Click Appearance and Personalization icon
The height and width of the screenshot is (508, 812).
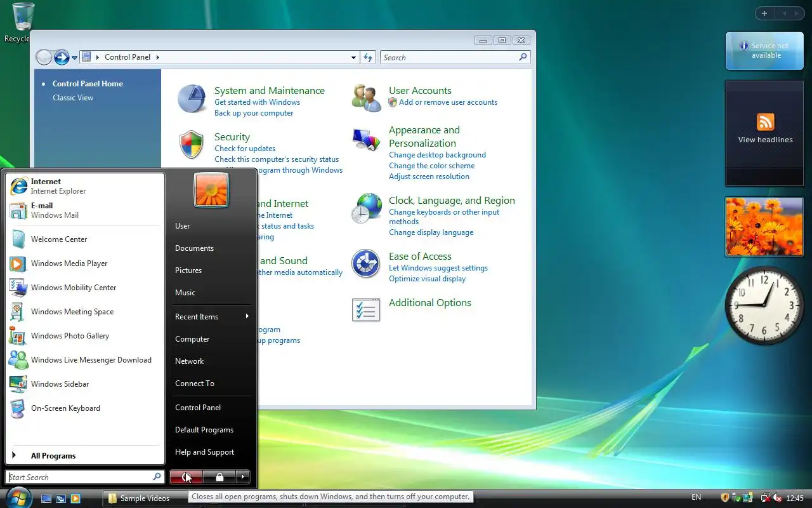[x=366, y=140]
